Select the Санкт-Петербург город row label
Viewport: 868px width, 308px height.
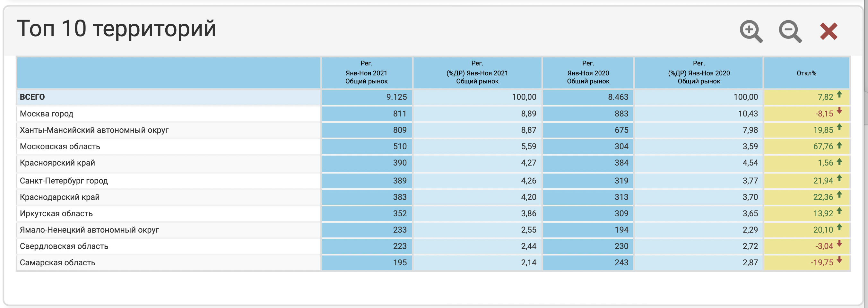click(64, 181)
